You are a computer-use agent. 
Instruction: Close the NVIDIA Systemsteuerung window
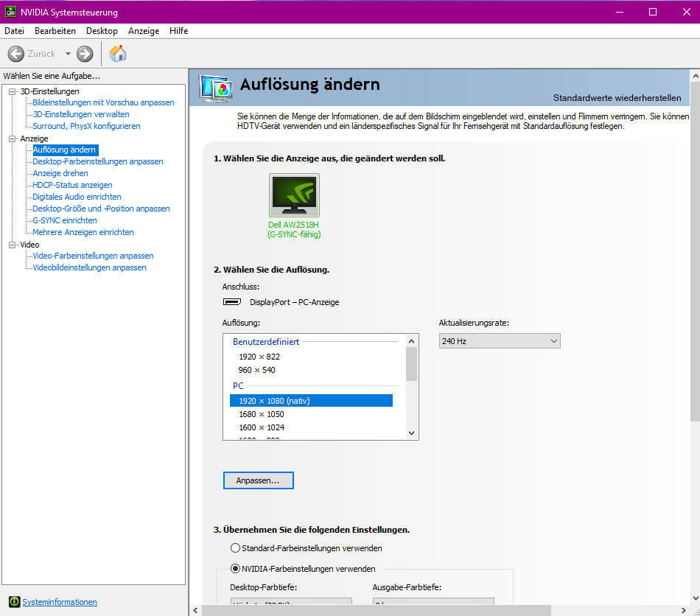point(687,12)
